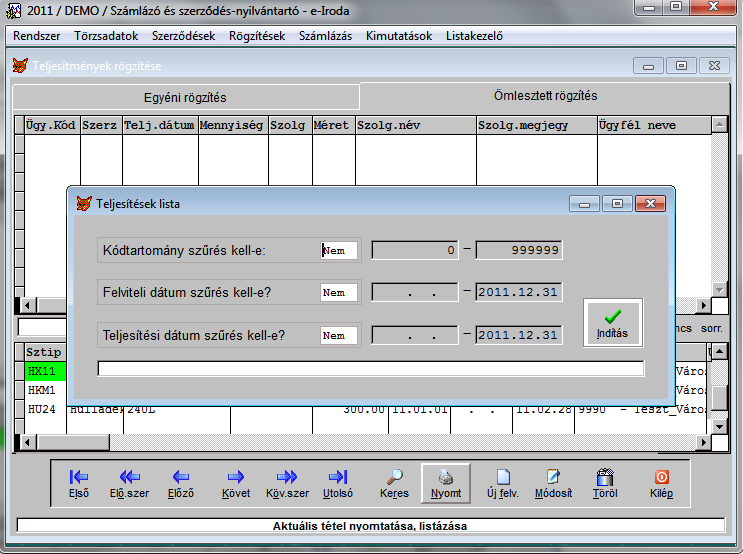Open the Számlázás menu
Screen dimensions: 743x554
tap(325, 36)
